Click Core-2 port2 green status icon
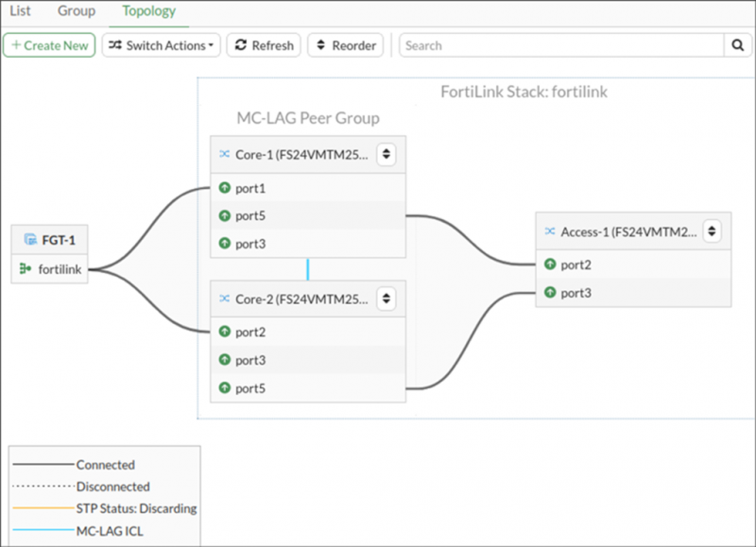This screenshot has width=756, height=547. tap(225, 332)
